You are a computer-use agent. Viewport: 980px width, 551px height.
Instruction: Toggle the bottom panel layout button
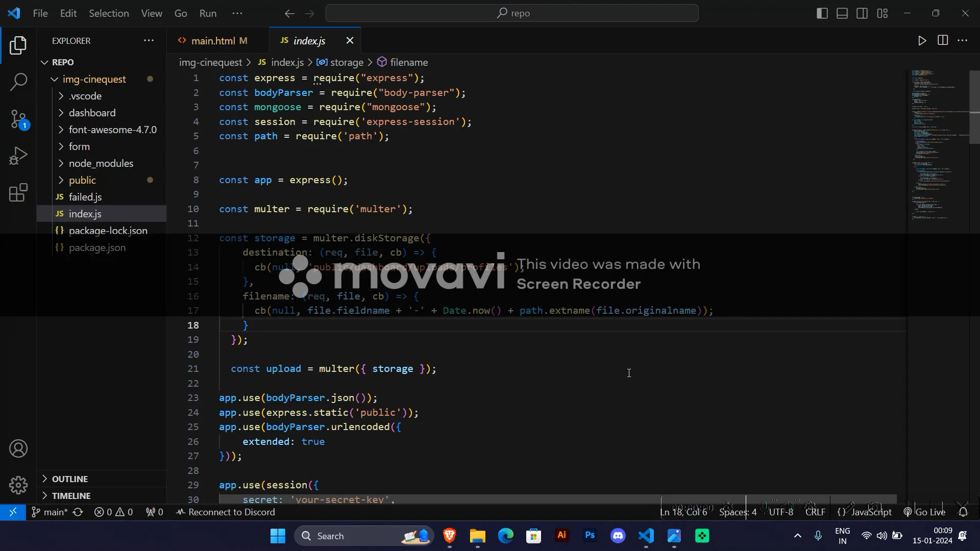[x=842, y=13]
